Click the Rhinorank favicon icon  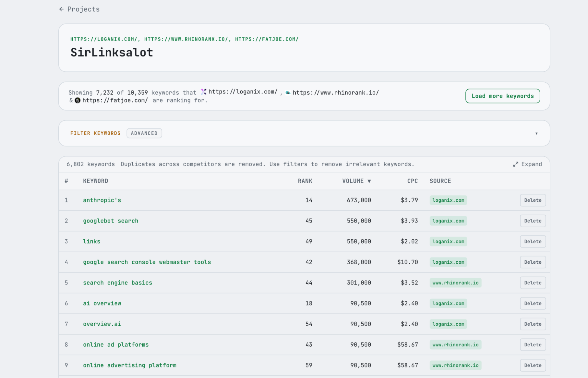[x=288, y=93]
